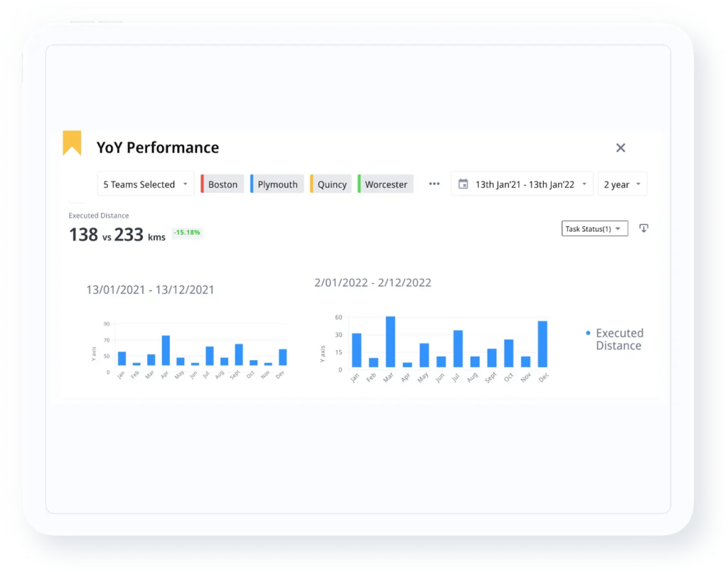The height and width of the screenshot is (572, 728).
Task: Click the ellipsis icon to view more teams
Action: (434, 184)
